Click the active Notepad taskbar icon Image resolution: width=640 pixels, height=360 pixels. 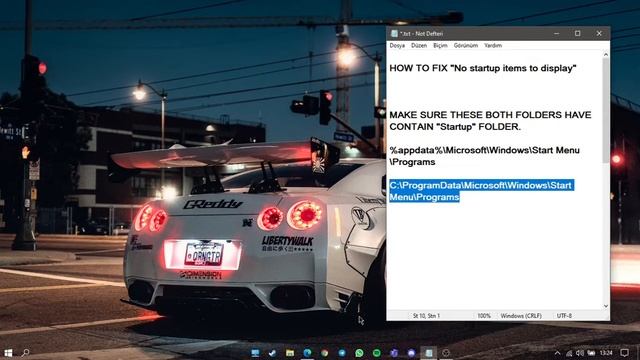[429, 353]
